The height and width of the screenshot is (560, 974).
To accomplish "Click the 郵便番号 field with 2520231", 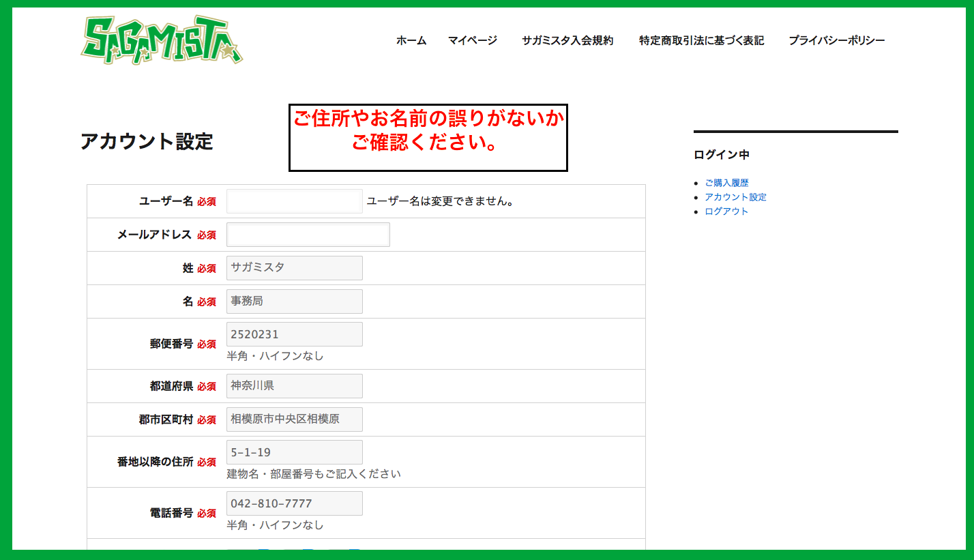I will click(295, 334).
